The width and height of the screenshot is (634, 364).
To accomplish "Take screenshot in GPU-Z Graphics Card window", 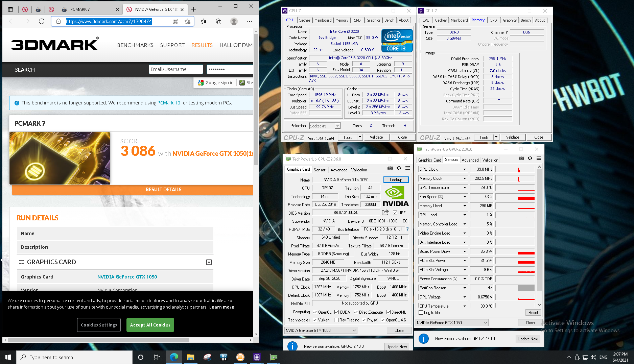I will tap(390, 168).
